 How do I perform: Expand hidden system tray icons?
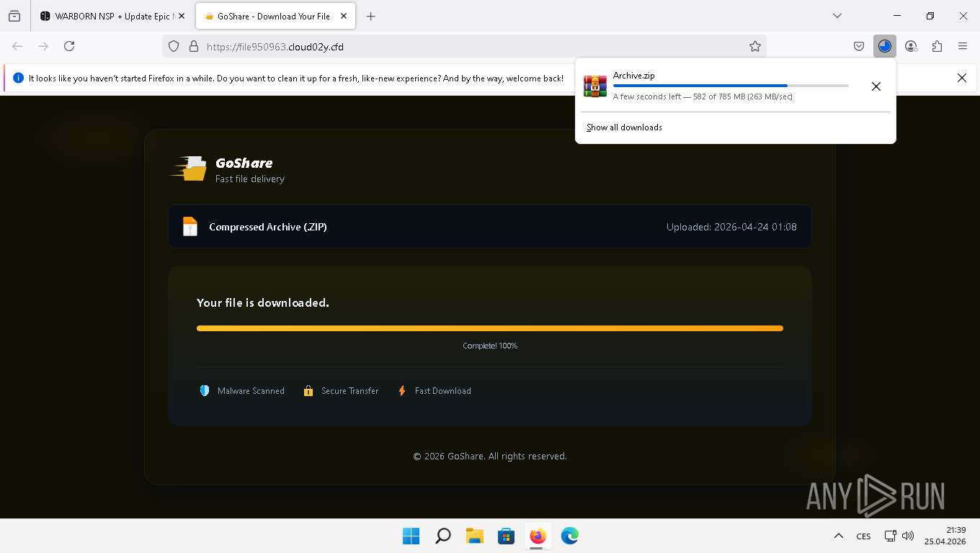(x=838, y=536)
